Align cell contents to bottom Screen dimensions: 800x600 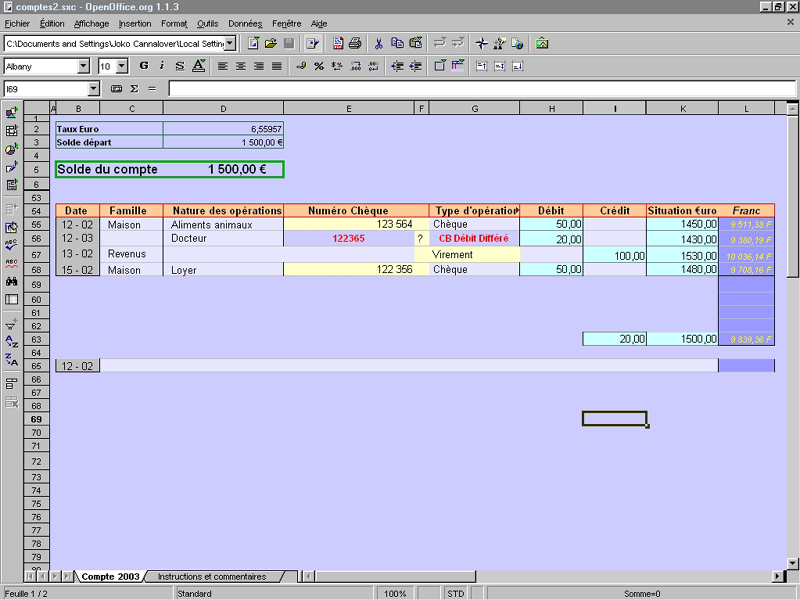coord(518,66)
